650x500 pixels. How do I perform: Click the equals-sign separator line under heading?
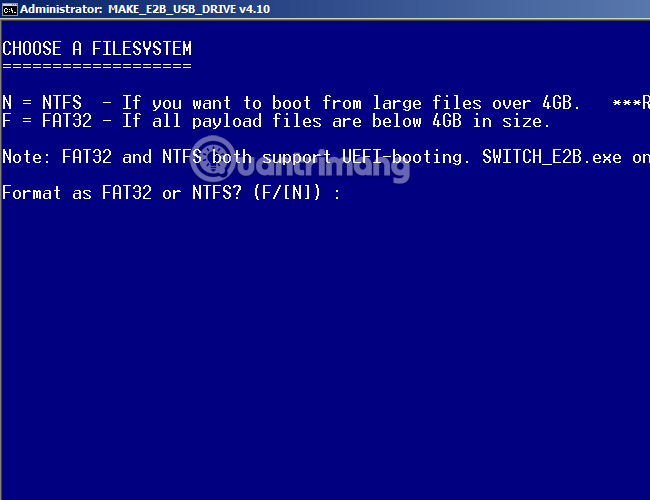[x=97, y=66]
